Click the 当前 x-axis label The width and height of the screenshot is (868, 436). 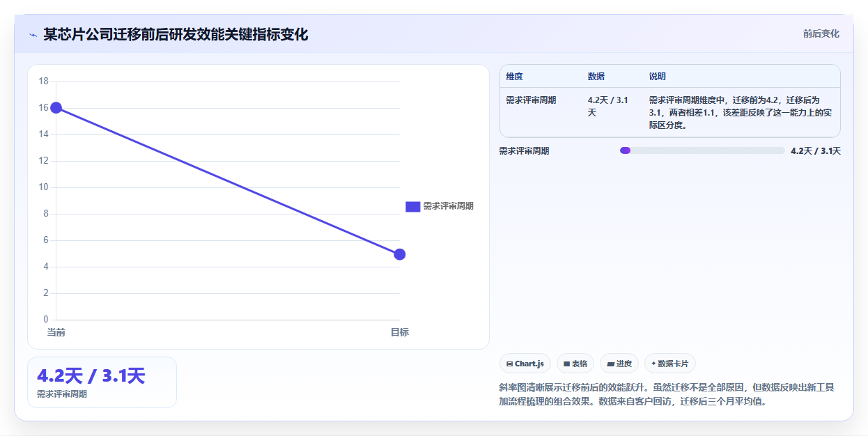56,332
